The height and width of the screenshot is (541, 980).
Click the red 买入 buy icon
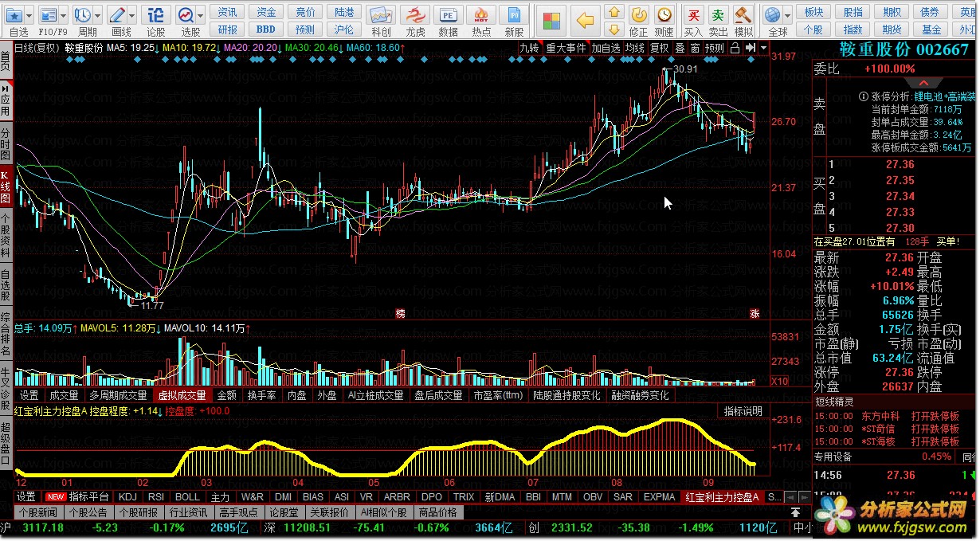(694, 14)
